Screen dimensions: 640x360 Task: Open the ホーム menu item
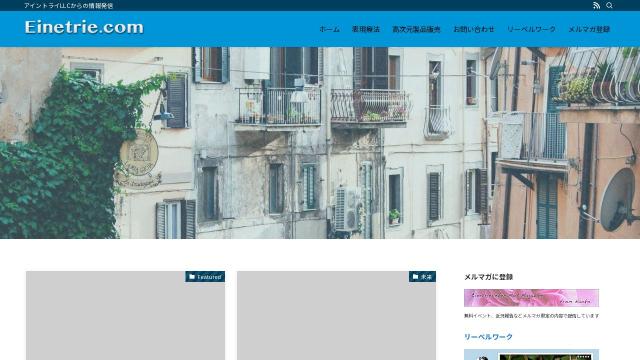(x=329, y=29)
